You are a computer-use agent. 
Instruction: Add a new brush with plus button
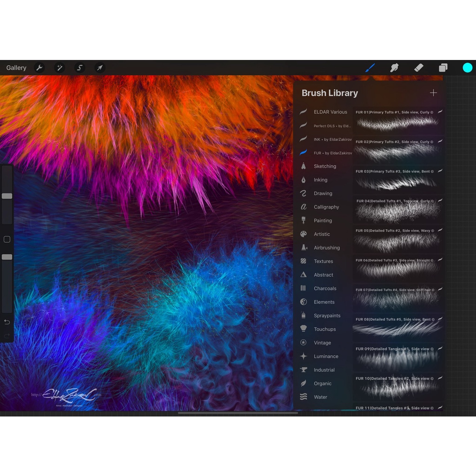pos(433,93)
